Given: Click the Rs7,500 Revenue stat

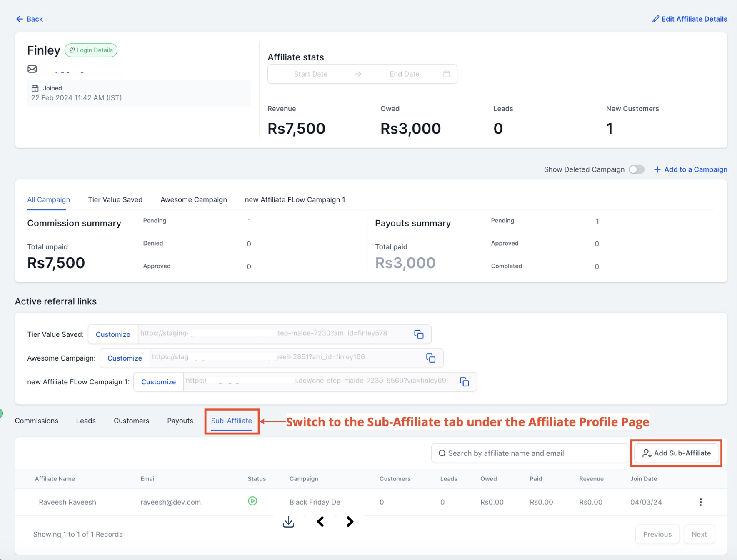Looking at the screenshot, I should coord(296,129).
